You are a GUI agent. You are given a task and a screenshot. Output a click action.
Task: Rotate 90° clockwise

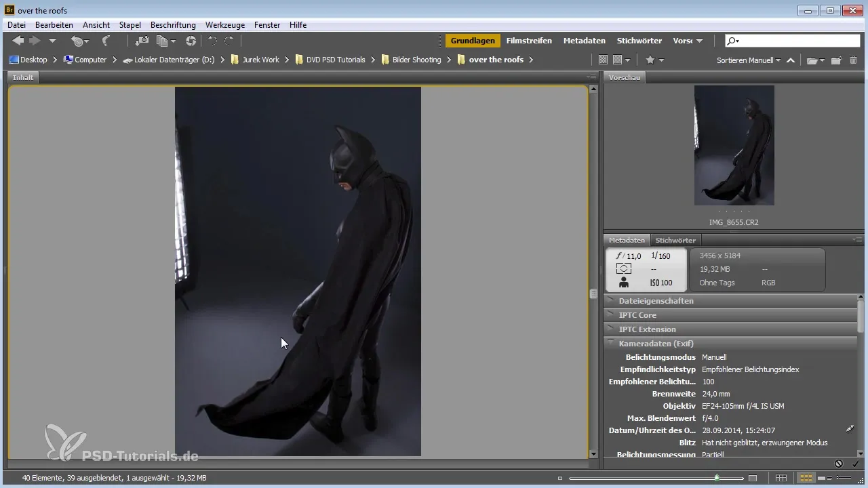click(x=229, y=41)
